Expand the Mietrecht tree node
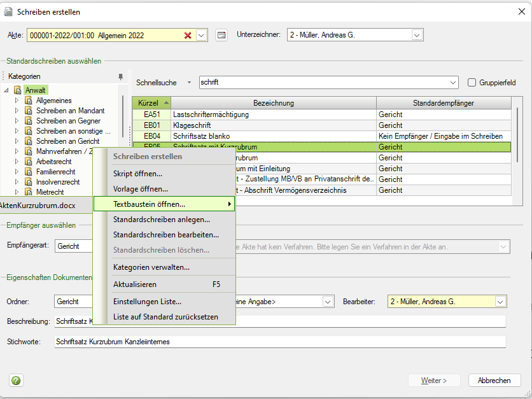Viewport: 532px width, 399px height. [x=17, y=192]
